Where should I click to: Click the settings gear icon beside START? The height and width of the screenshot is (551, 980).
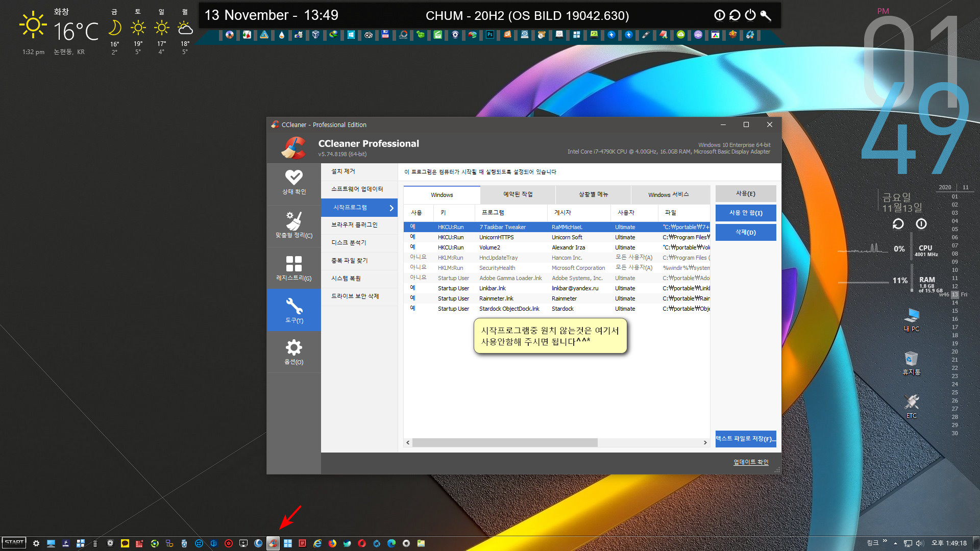(x=36, y=543)
